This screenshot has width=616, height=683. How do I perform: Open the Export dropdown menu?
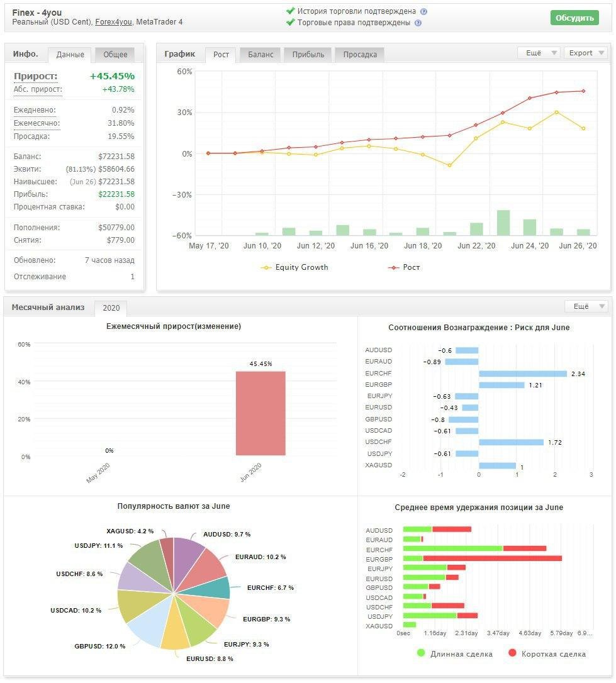pyautogui.click(x=585, y=53)
